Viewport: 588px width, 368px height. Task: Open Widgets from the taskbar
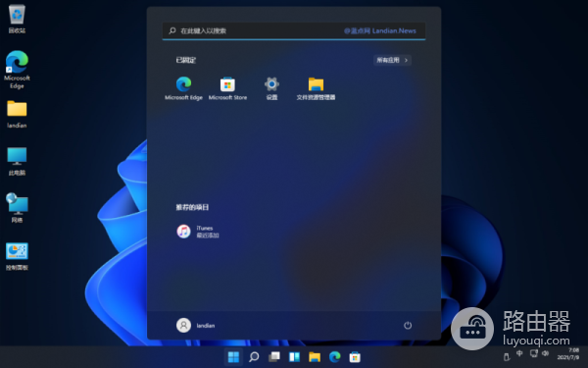pyautogui.click(x=294, y=357)
